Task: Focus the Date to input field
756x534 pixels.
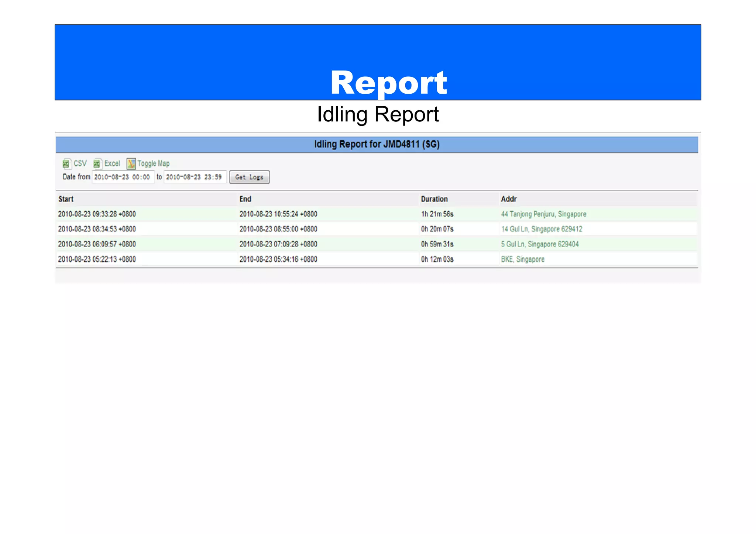Action: [x=195, y=177]
